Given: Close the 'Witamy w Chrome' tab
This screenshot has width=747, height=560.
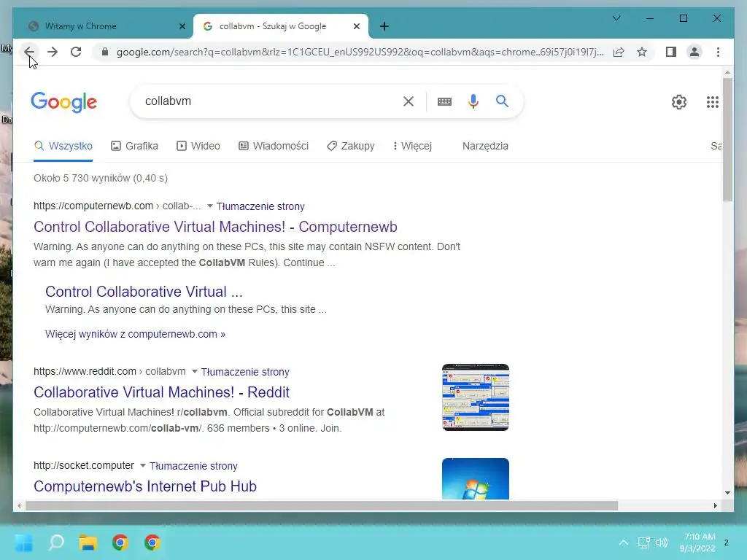Looking at the screenshot, I should tap(182, 26).
